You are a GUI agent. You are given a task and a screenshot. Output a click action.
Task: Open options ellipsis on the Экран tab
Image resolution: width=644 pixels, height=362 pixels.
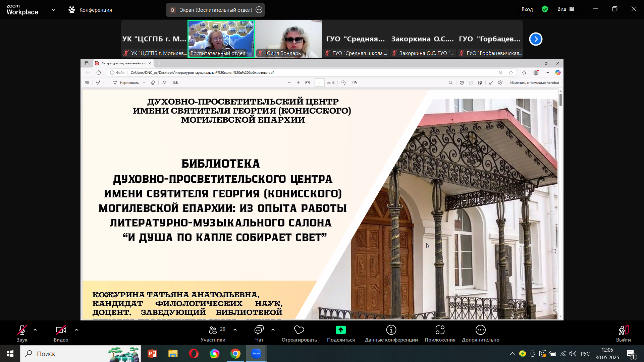pos(259,10)
